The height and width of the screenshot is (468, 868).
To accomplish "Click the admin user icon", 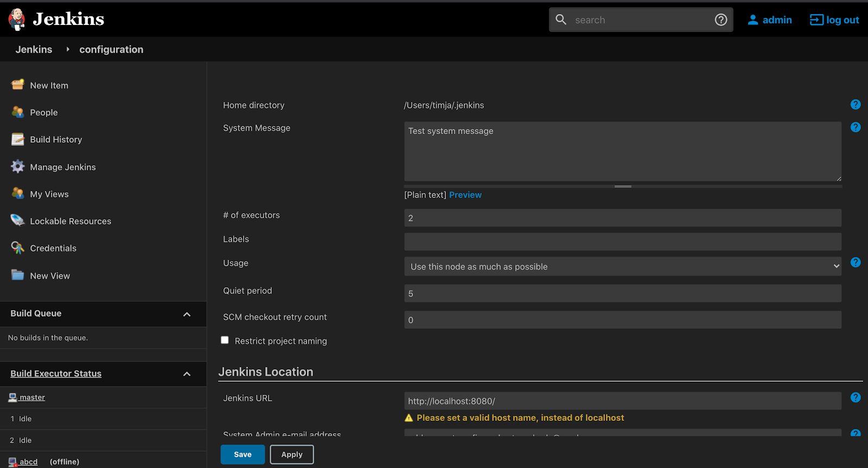I will (752, 20).
